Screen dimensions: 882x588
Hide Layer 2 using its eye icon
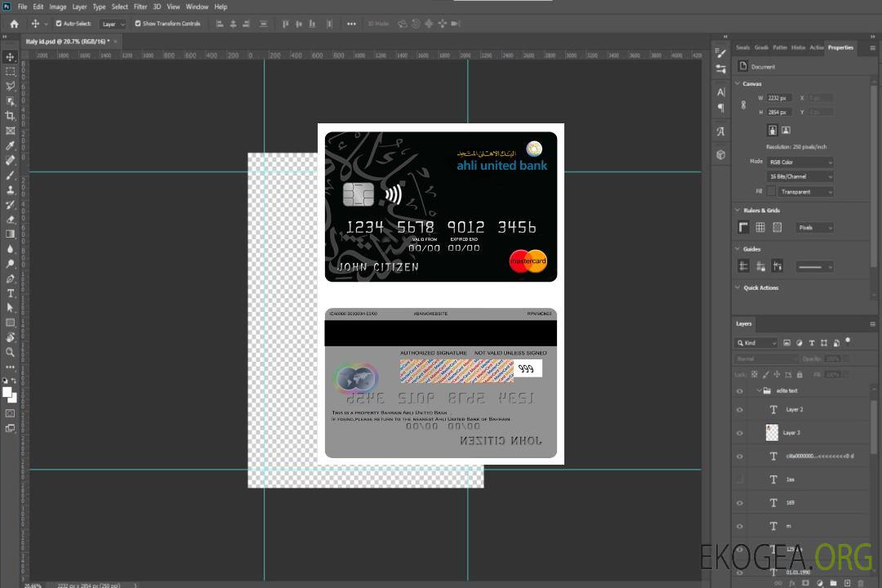740,410
